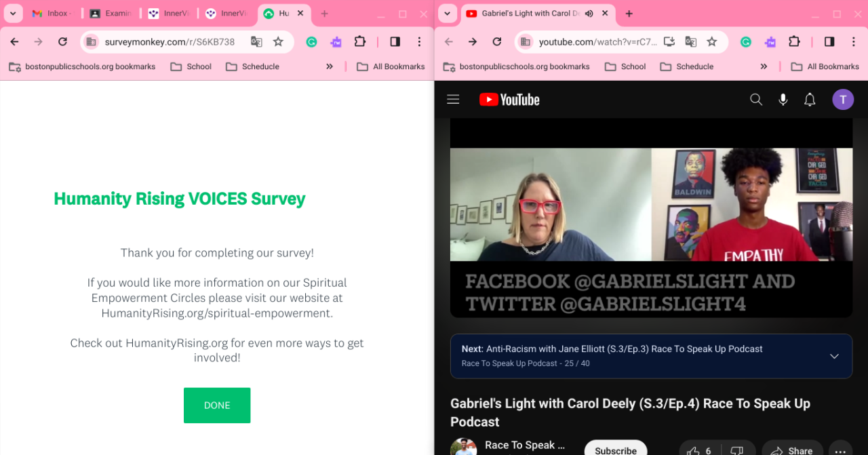Click translate icon in SurveyMonkey address bar
The image size is (868, 455).
point(256,42)
